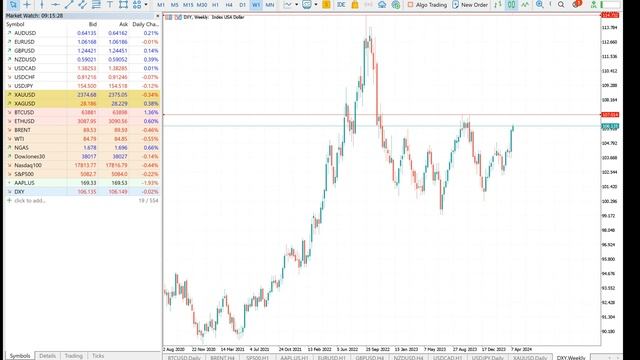Viewport: 640px width, 360px height.
Task: Select the text label tool
Action: 110,4
